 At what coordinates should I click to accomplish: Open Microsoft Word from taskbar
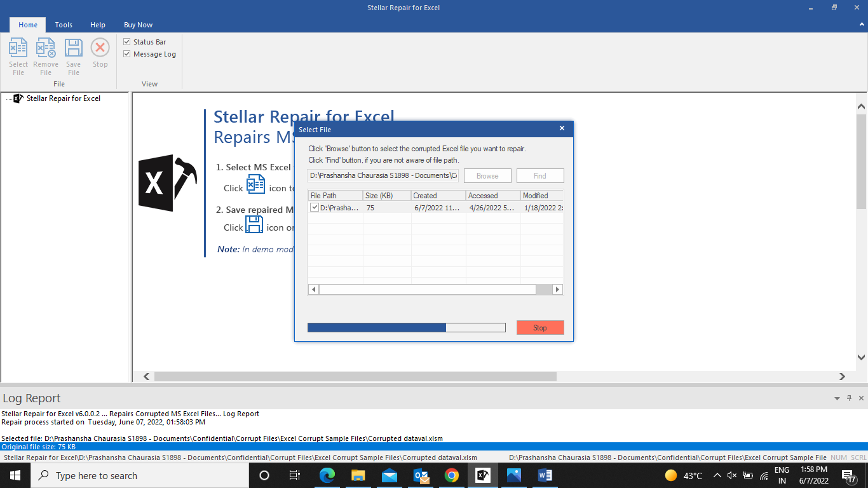point(545,475)
